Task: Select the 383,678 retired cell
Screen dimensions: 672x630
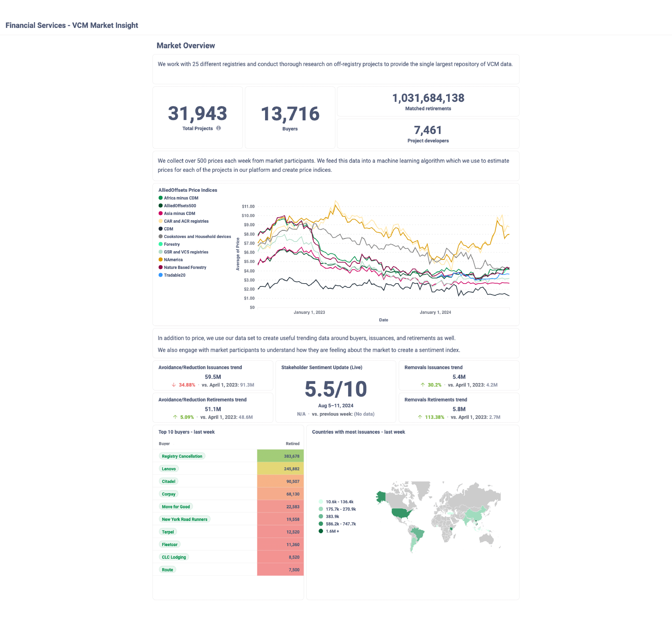Action: pyautogui.click(x=280, y=456)
